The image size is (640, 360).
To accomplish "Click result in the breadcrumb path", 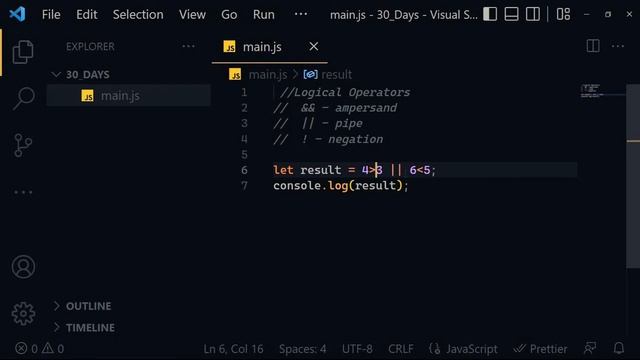I will click(336, 75).
